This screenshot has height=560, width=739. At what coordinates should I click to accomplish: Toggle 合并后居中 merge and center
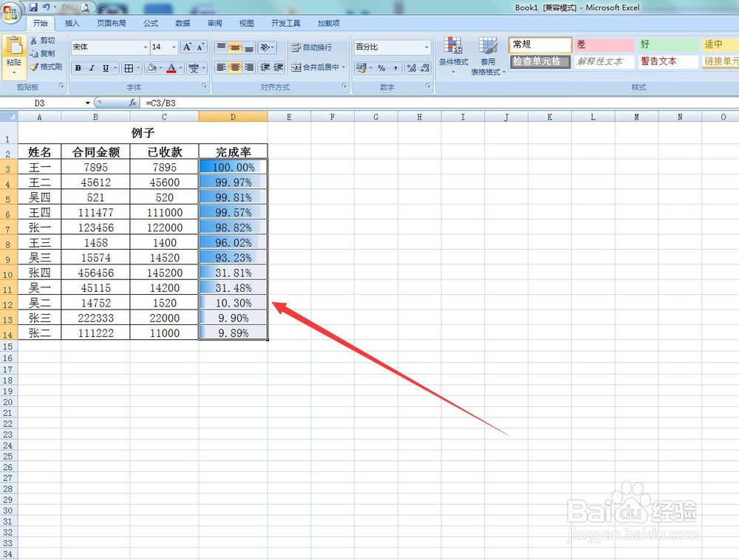(316, 67)
